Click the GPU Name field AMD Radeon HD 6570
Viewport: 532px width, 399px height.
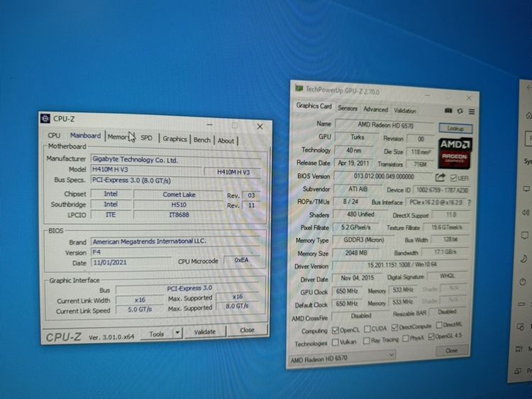[384, 125]
